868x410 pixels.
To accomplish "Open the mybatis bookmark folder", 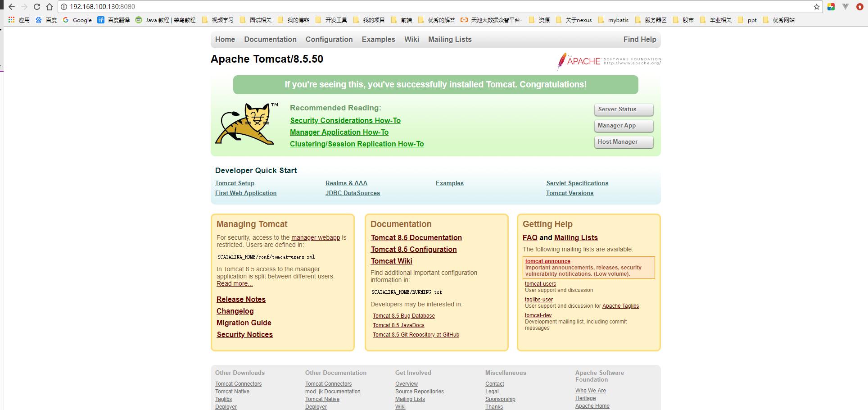I will coord(613,20).
